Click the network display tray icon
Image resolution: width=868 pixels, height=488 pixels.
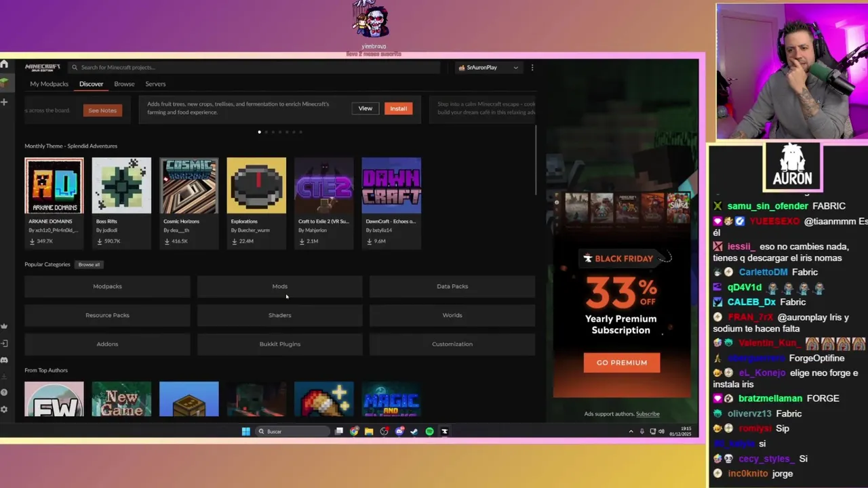coord(653,432)
